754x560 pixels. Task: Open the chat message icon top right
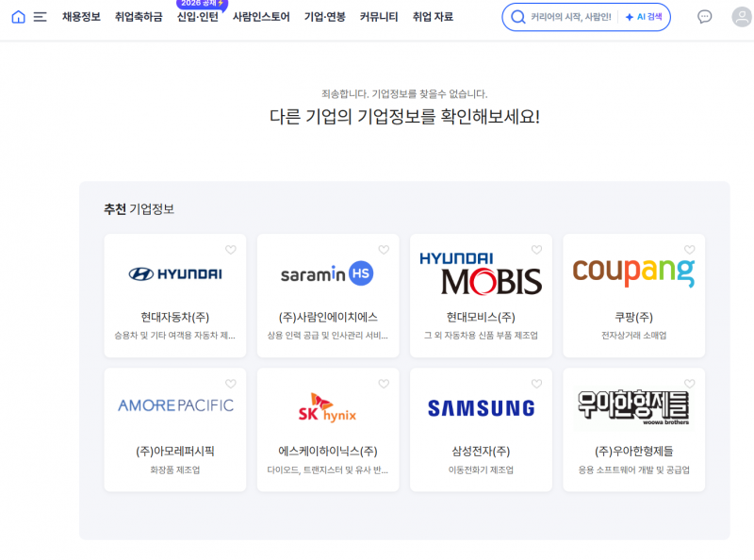tap(705, 17)
